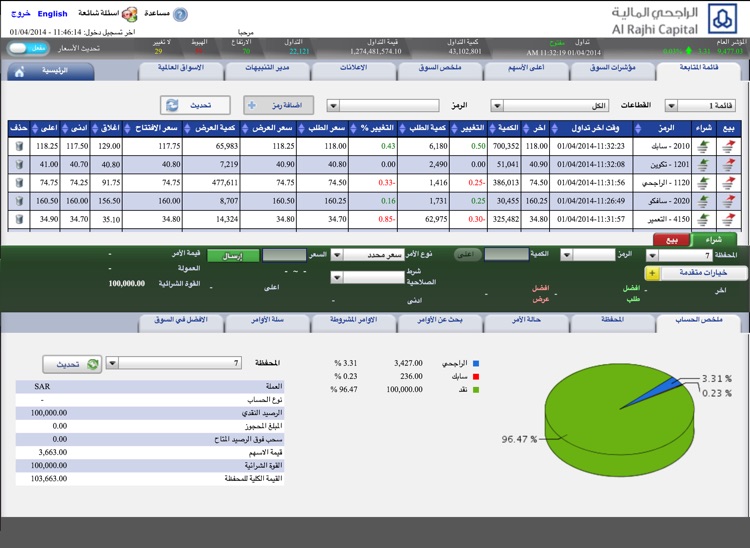750x548 pixels.
Task: Click the English language link
Action: pyautogui.click(x=52, y=14)
